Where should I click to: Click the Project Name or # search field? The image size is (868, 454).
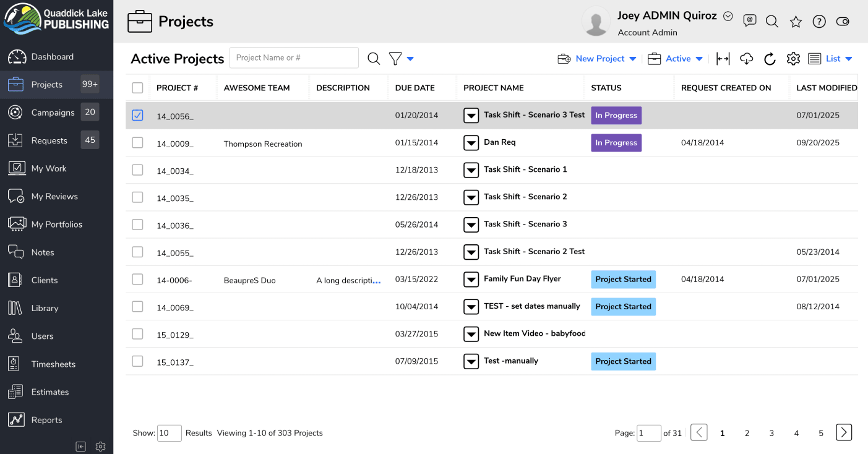[294, 58]
